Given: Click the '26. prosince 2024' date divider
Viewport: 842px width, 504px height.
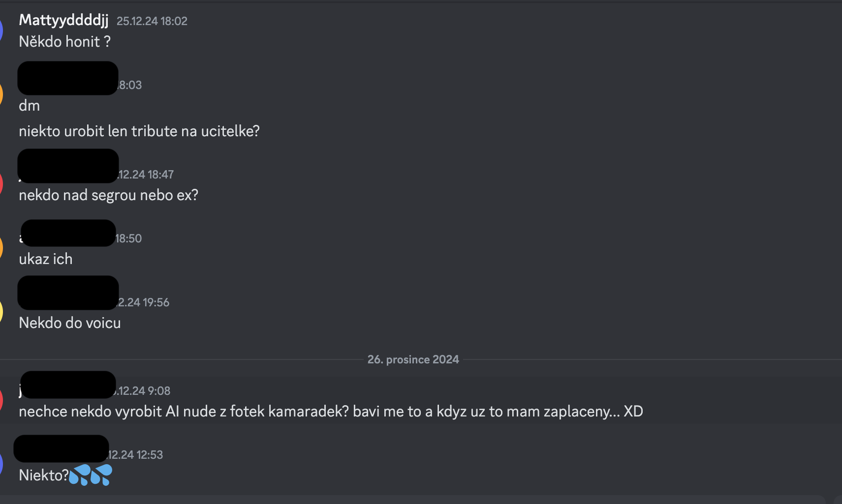Looking at the screenshot, I should click(x=413, y=359).
